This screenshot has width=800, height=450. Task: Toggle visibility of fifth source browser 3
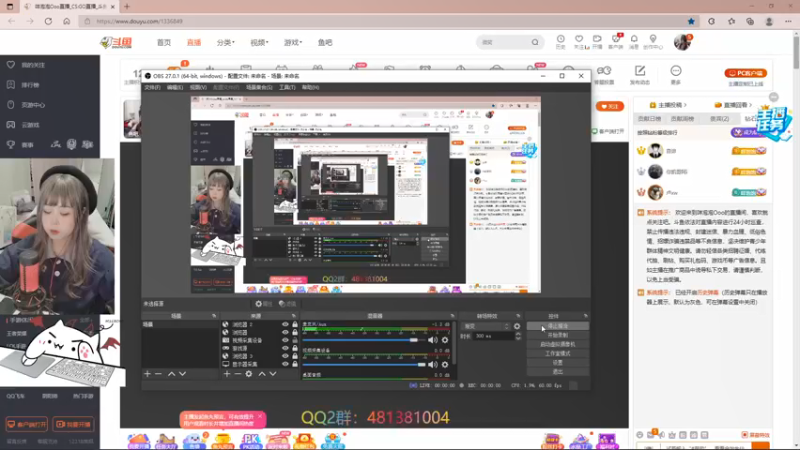tap(285, 356)
